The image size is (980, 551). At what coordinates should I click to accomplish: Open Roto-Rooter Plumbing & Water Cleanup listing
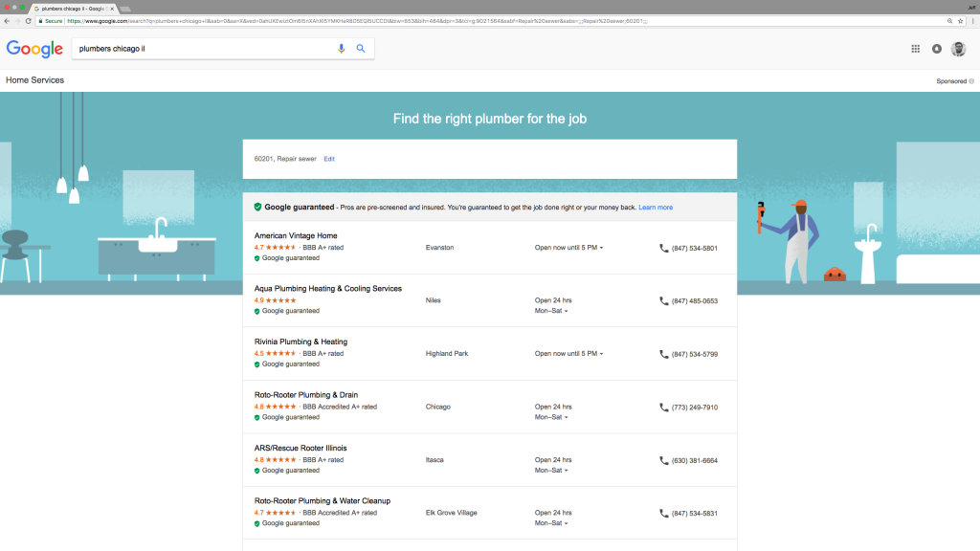(x=323, y=501)
